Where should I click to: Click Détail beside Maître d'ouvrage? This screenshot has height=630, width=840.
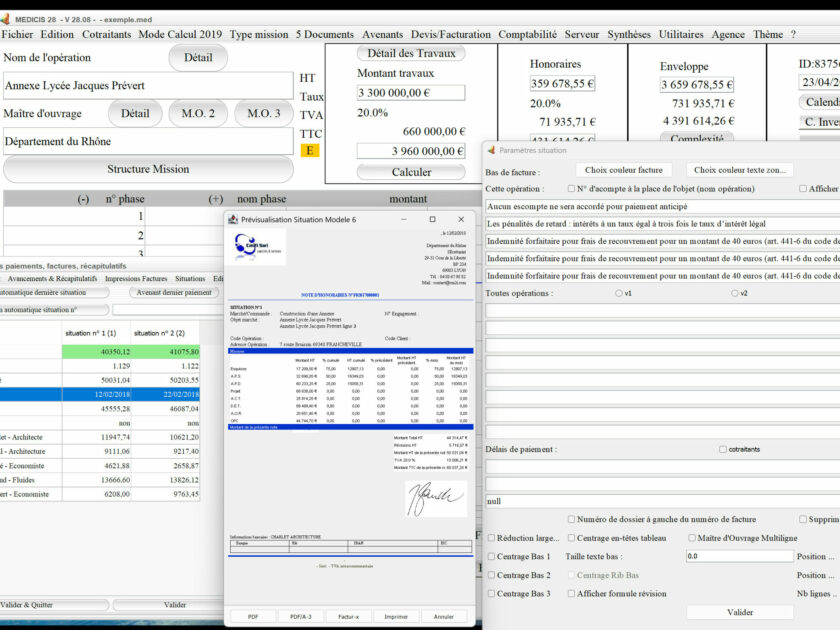coord(135,114)
